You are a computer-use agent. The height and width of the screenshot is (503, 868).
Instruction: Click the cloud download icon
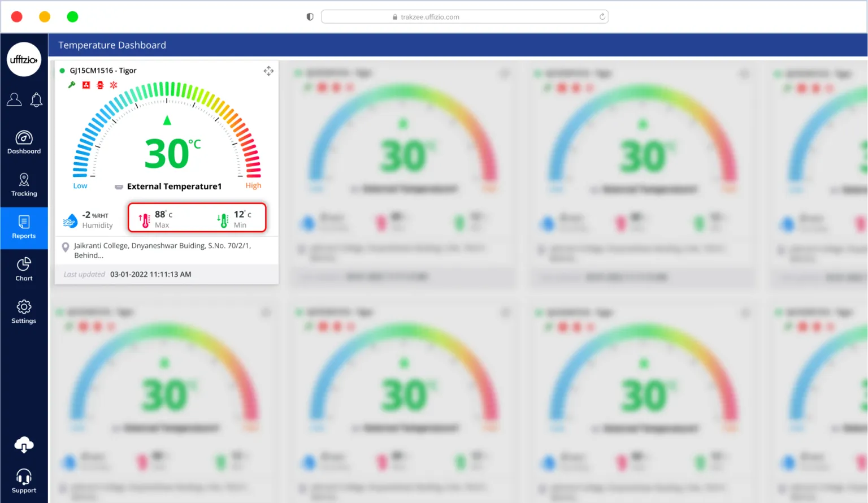tap(24, 445)
